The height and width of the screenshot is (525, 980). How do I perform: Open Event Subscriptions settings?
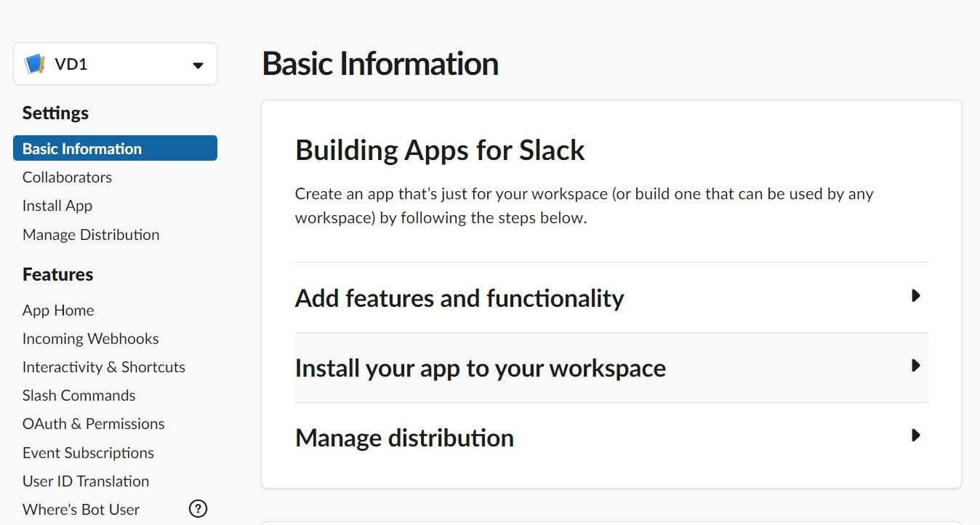coord(88,453)
